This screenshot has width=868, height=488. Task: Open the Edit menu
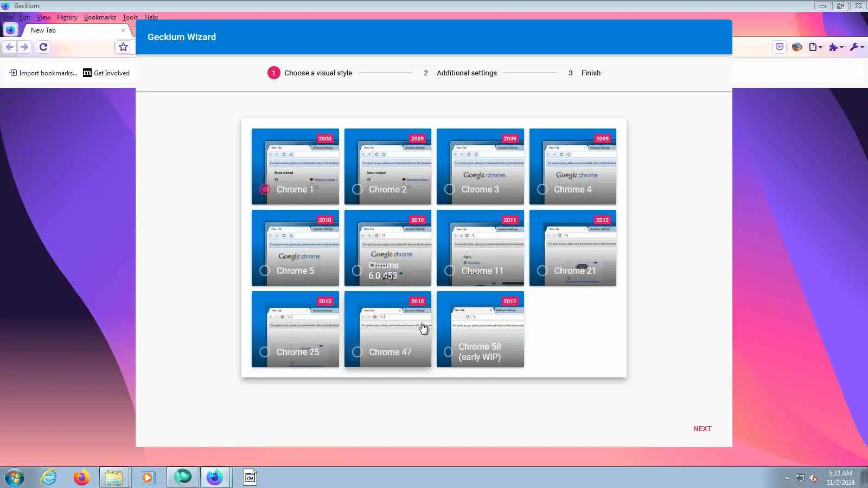coord(25,17)
